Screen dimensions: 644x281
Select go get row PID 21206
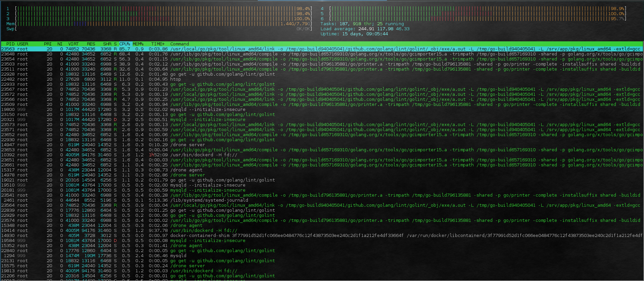tap(322, 276)
